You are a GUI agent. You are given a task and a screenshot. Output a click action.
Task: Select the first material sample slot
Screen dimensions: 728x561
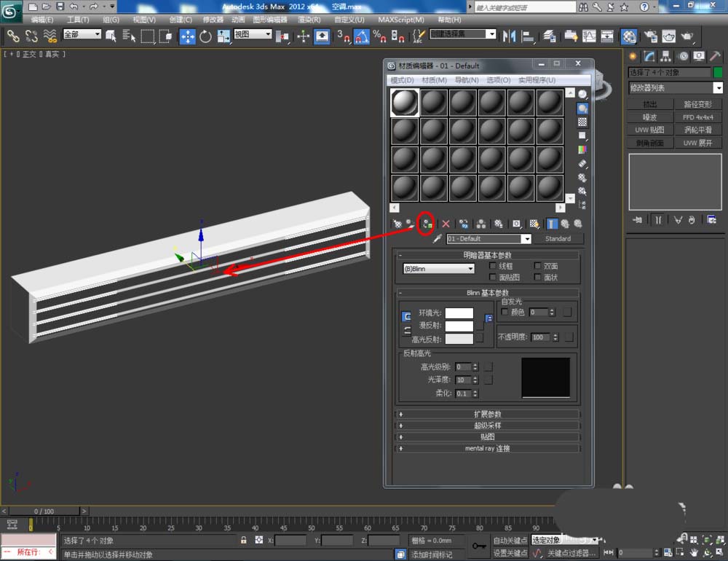(404, 102)
